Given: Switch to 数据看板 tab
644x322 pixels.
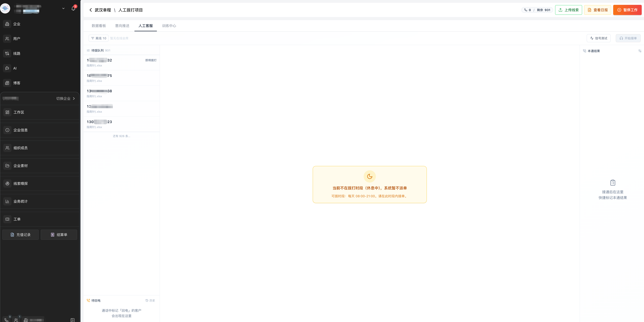Looking at the screenshot, I should (99, 26).
